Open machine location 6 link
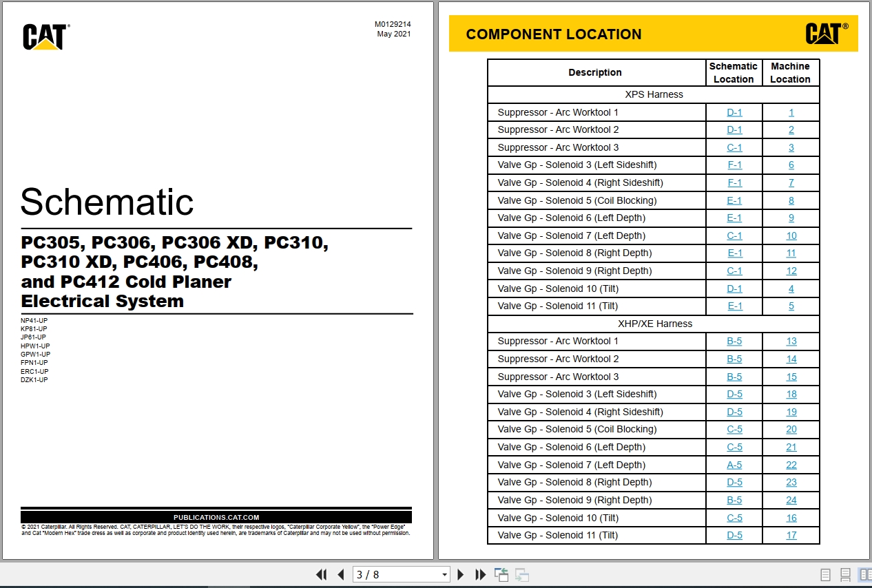The image size is (872, 588). coord(791,165)
